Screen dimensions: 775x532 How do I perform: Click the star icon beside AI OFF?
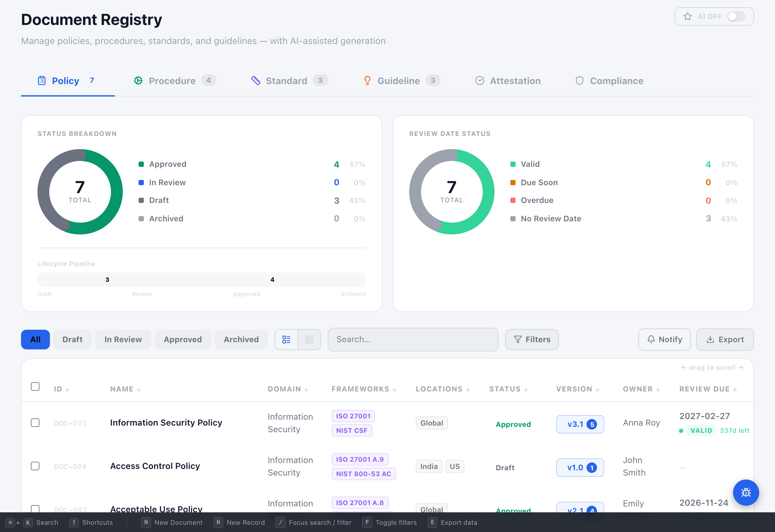pos(688,16)
